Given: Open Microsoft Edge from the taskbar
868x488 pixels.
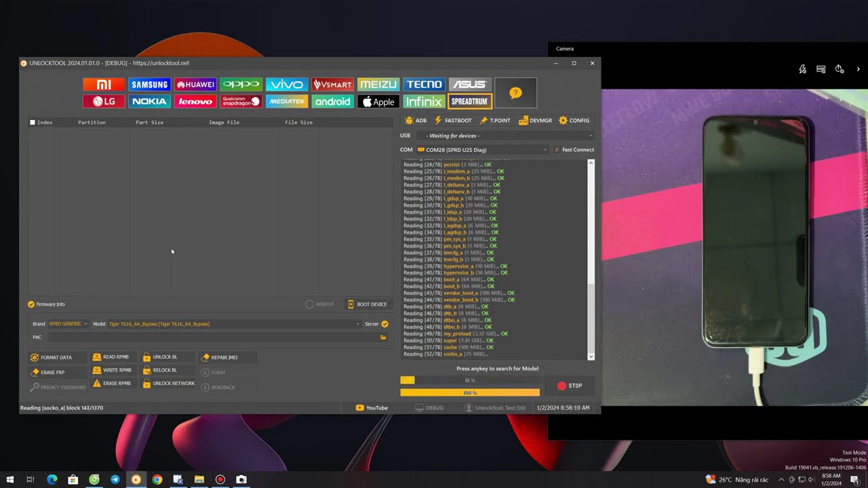Looking at the screenshot, I should pos(52,479).
